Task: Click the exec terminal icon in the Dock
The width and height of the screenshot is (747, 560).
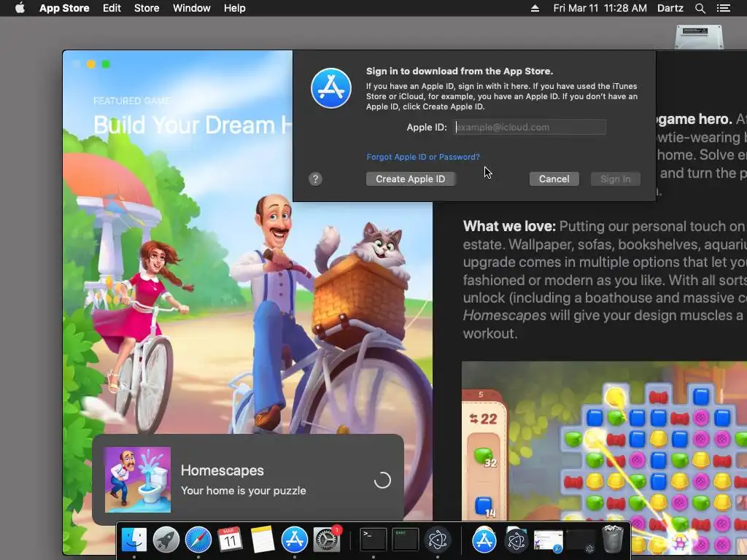Action: click(x=406, y=540)
